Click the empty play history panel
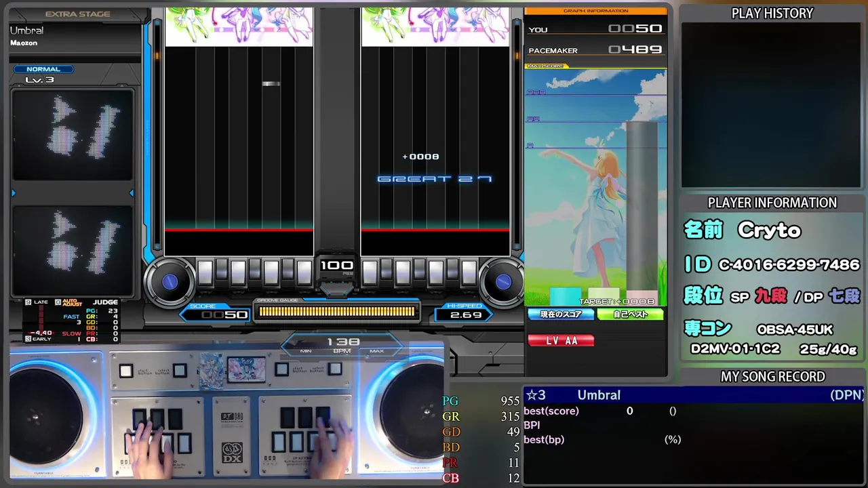Screen dimensions: 868x488 click(772, 106)
